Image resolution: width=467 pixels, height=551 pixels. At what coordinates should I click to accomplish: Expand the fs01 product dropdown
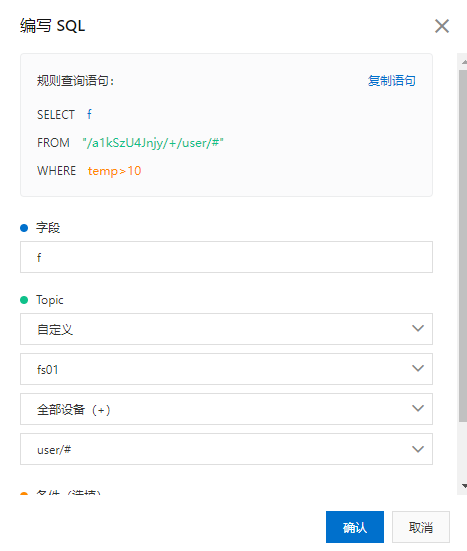coord(226,369)
